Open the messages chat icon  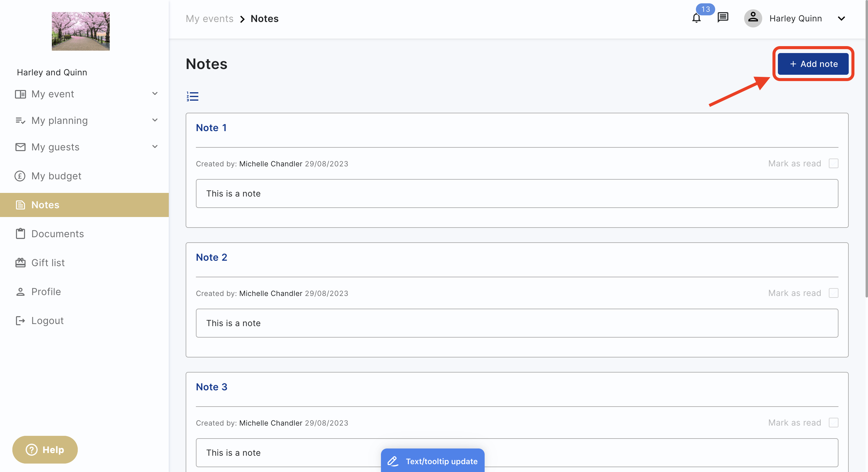[x=723, y=17]
